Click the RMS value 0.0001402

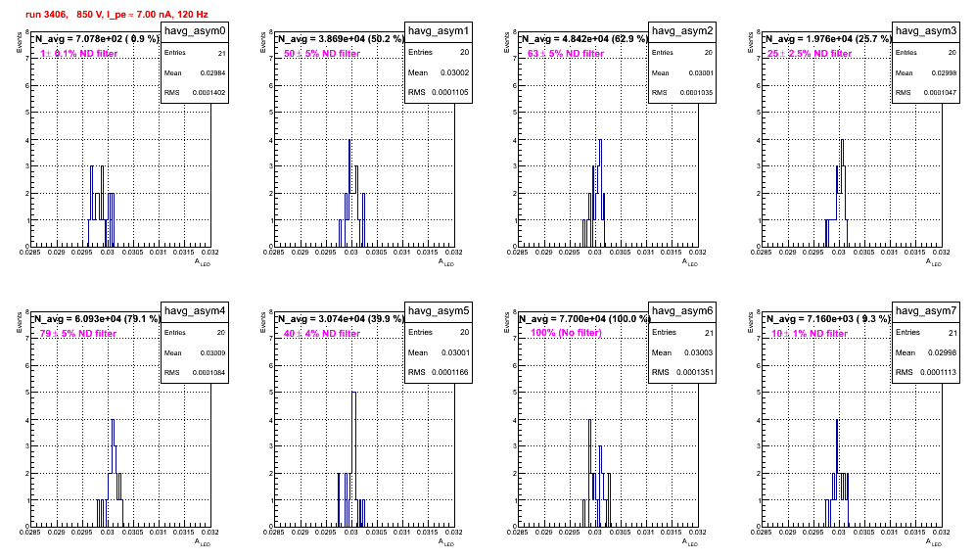coord(209,93)
